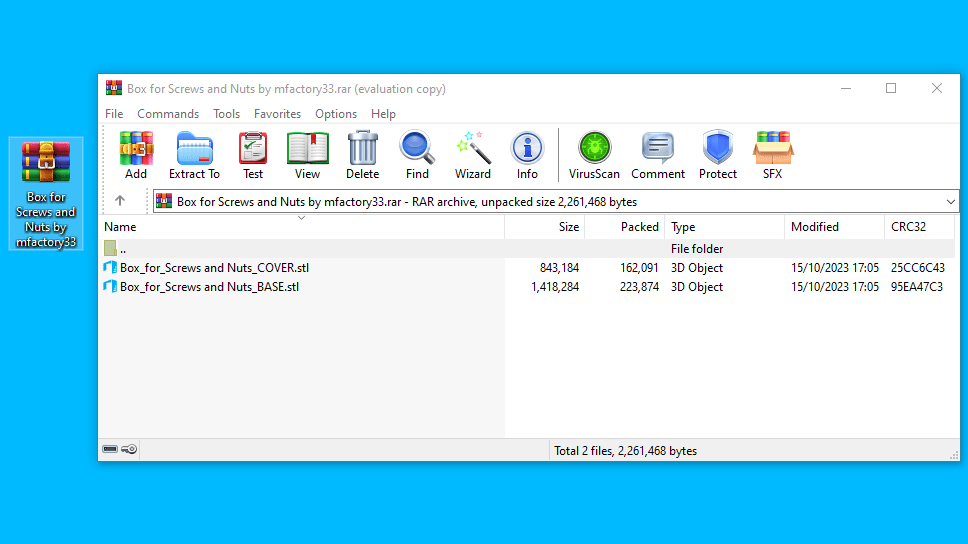The image size is (968, 544).
Task: Select Box_for_Screws and Nuts_BASE.stl file name
Action: [x=209, y=287]
